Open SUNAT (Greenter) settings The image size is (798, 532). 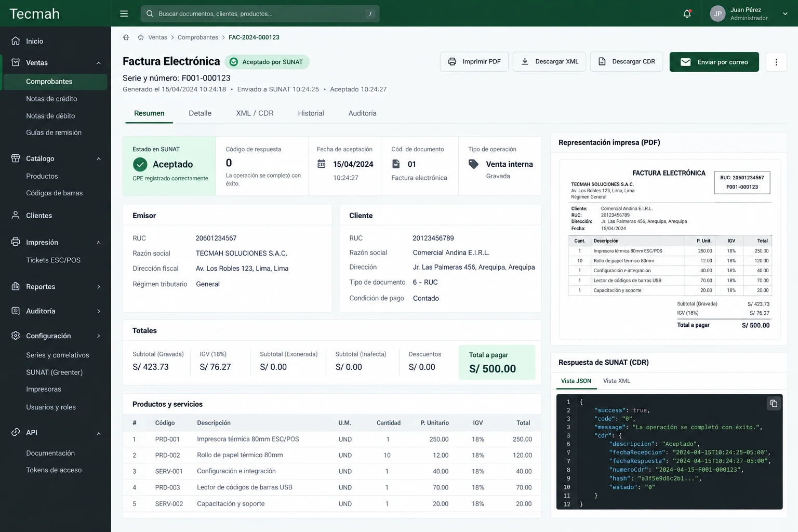pyautogui.click(x=55, y=372)
